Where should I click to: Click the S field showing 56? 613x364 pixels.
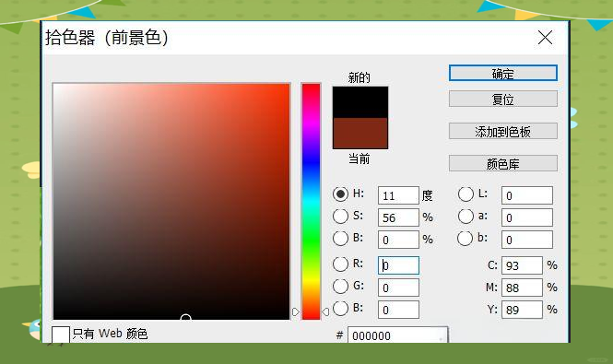tap(398, 217)
